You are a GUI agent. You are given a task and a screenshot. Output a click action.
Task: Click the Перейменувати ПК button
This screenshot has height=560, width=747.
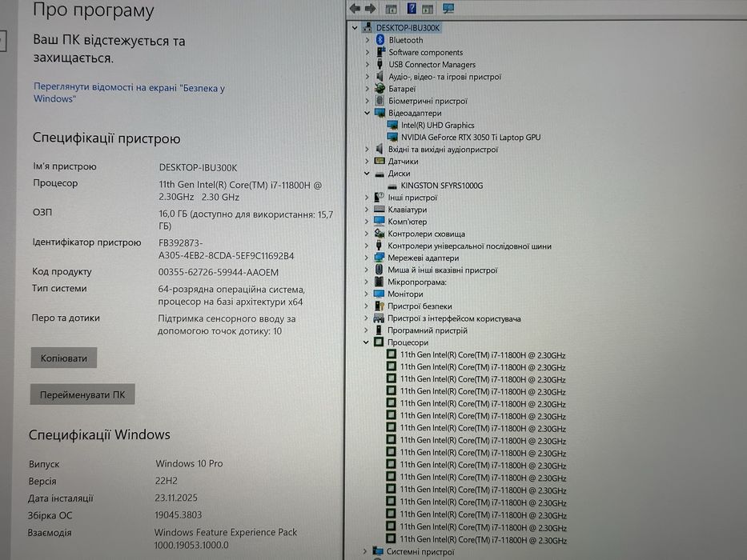click(x=82, y=394)
